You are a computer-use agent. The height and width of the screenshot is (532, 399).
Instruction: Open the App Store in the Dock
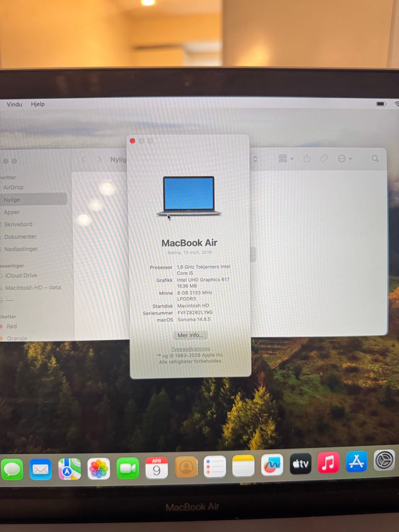[357, 461]
